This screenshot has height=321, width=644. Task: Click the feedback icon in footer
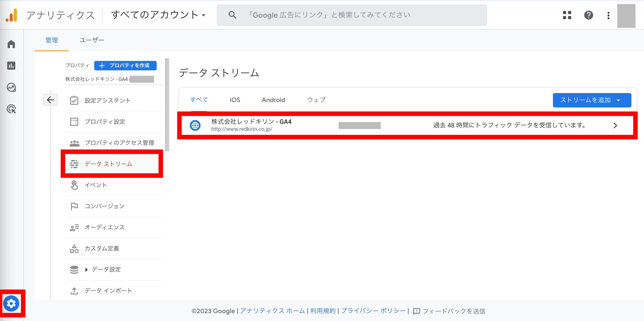(417, 311)
